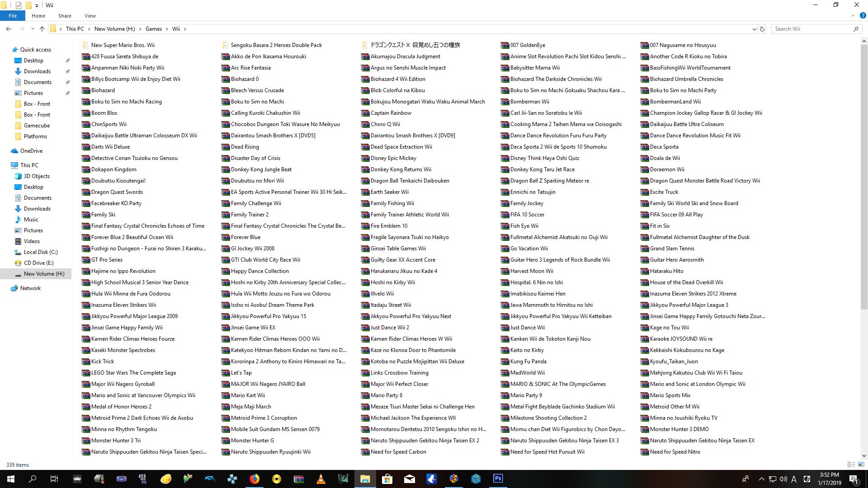The width and height of the screenshot is (868, 488).
Task: Click the Properties checkmark icon in title bar
Action: pyautogui.click(x=19, y=5)
